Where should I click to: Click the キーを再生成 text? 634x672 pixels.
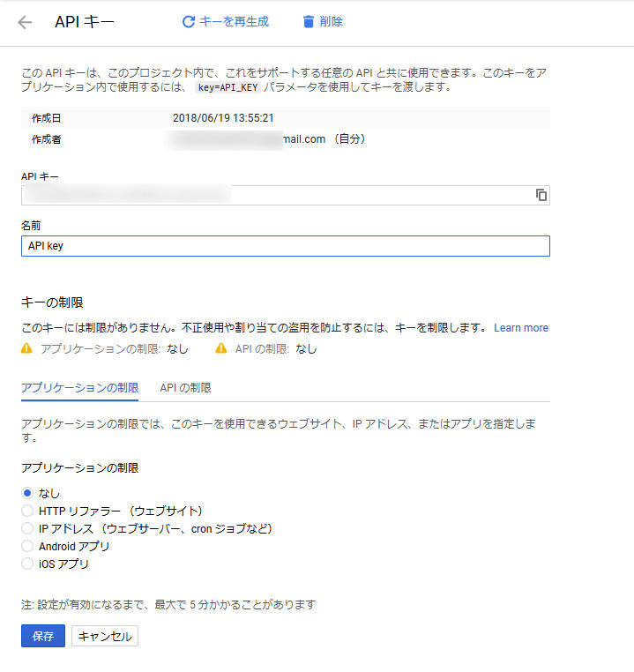pyautogui.click(x=235, y=21)
